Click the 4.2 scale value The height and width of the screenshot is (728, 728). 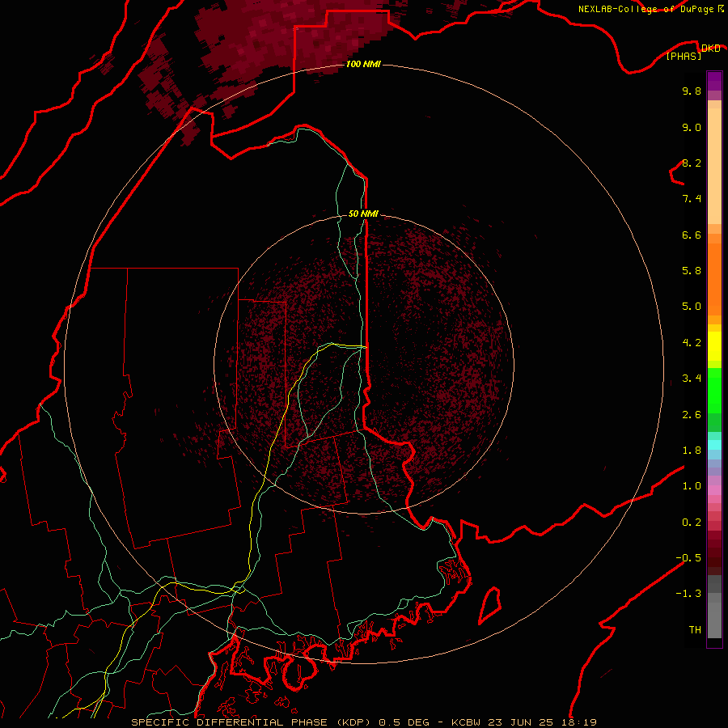pos(692,343)
